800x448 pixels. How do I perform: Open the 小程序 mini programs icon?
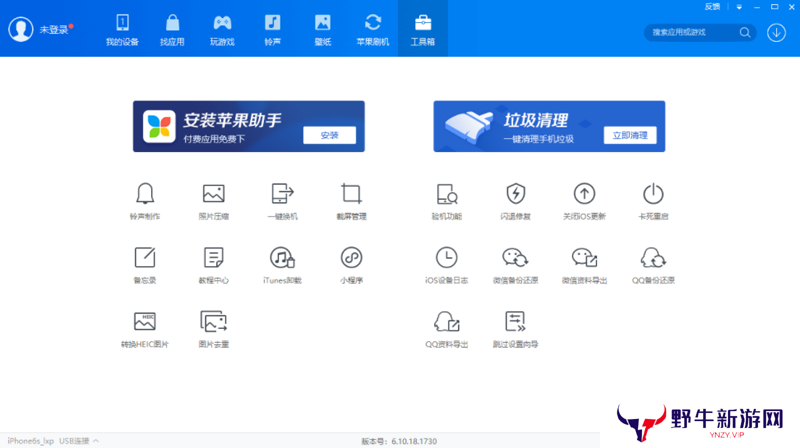[x=351, y=258]
